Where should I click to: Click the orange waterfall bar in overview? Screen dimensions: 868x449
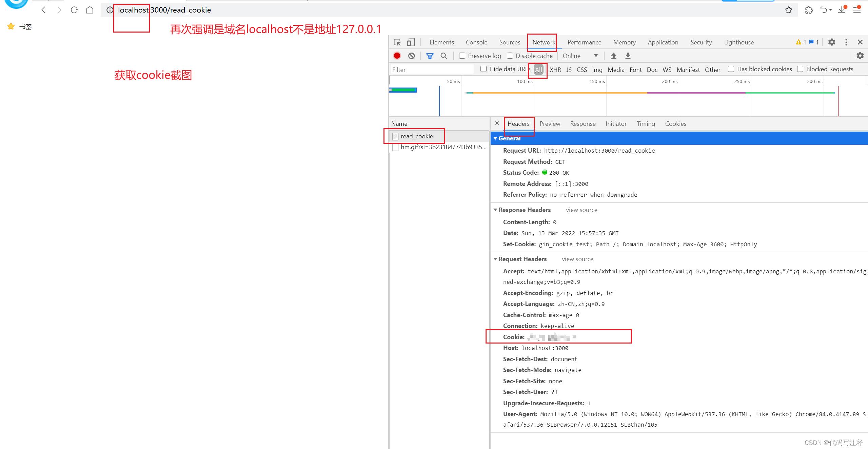click(x=559, y=93)
